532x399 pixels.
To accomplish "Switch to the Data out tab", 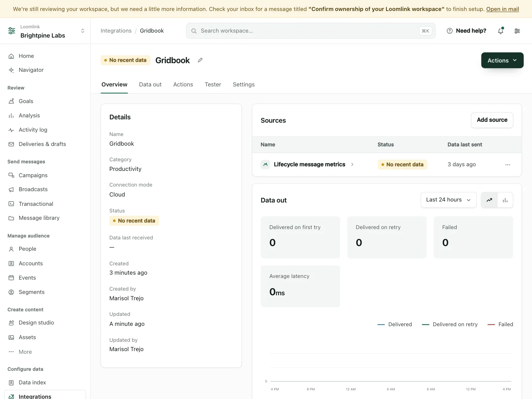I will pos(150,85).
